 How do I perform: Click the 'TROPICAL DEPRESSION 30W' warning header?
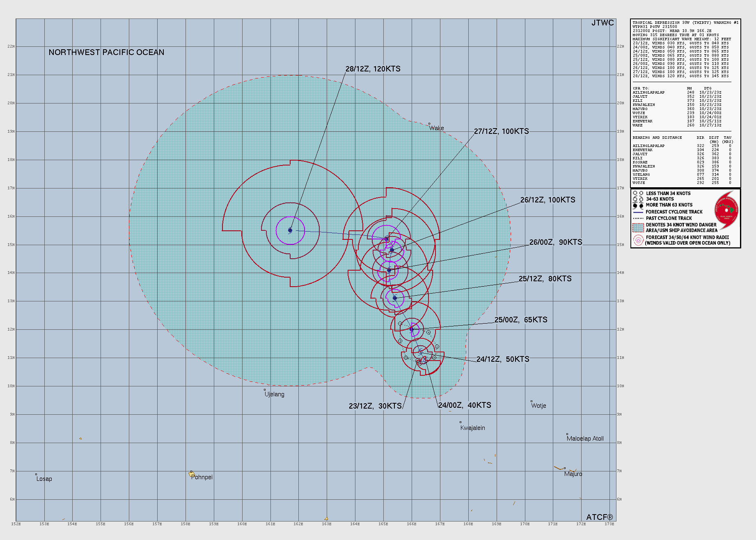pyautogui.click(x=685, y=23)
